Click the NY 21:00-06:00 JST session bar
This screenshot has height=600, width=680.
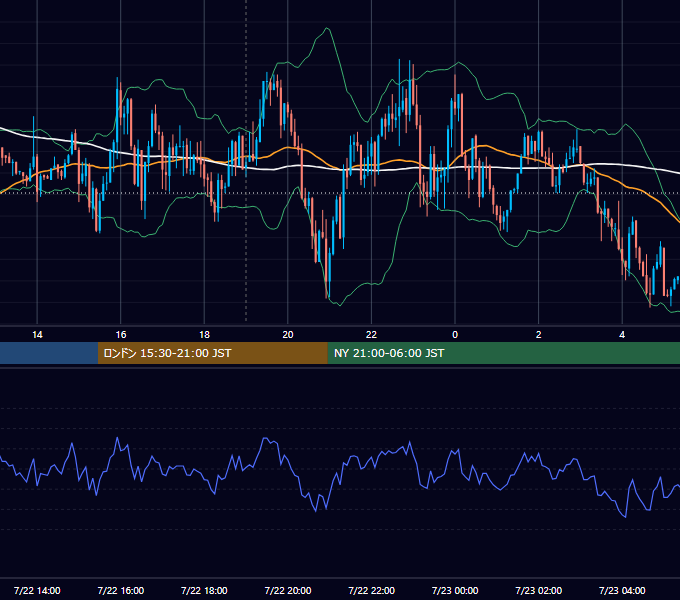[x=503, y=353]
